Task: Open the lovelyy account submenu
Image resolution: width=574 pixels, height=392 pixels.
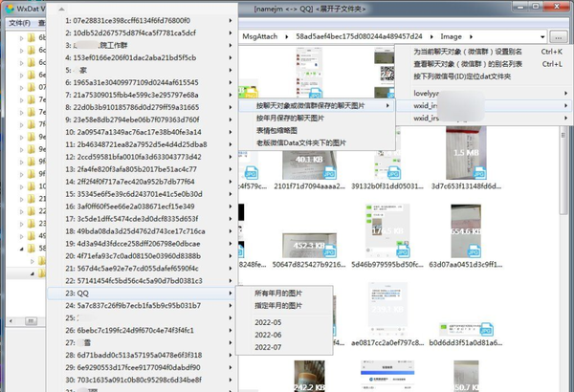Action: tap(484, 94)
